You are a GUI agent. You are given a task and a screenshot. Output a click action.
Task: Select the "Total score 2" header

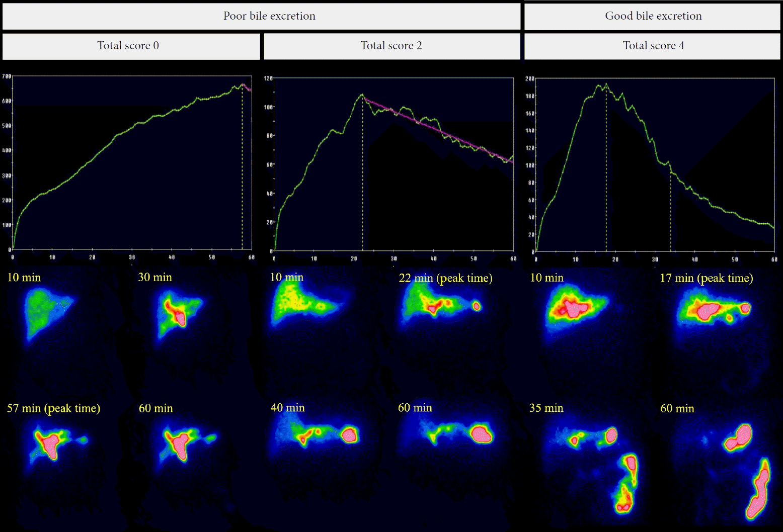coord(391,46)
